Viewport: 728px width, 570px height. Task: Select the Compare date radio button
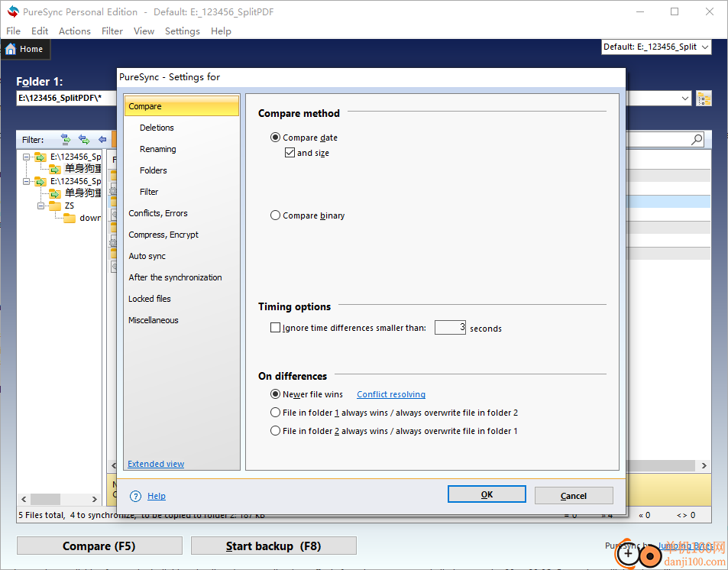[275, 138]
